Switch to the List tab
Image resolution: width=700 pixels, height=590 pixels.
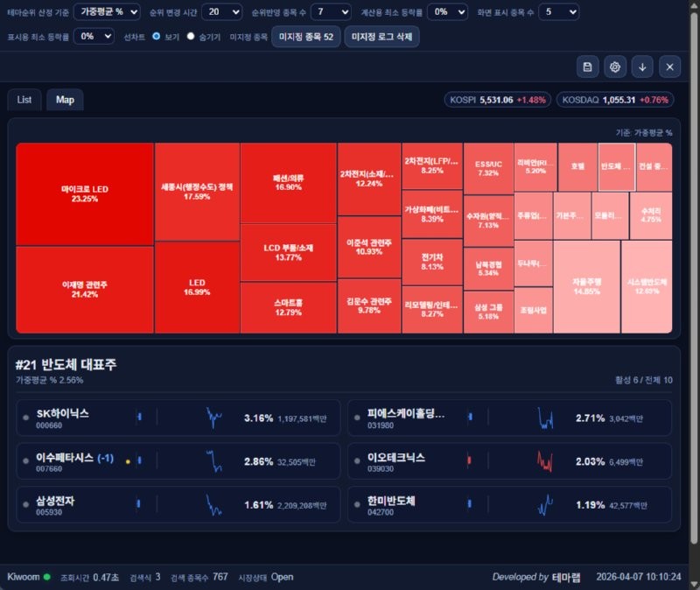[24, 100]
